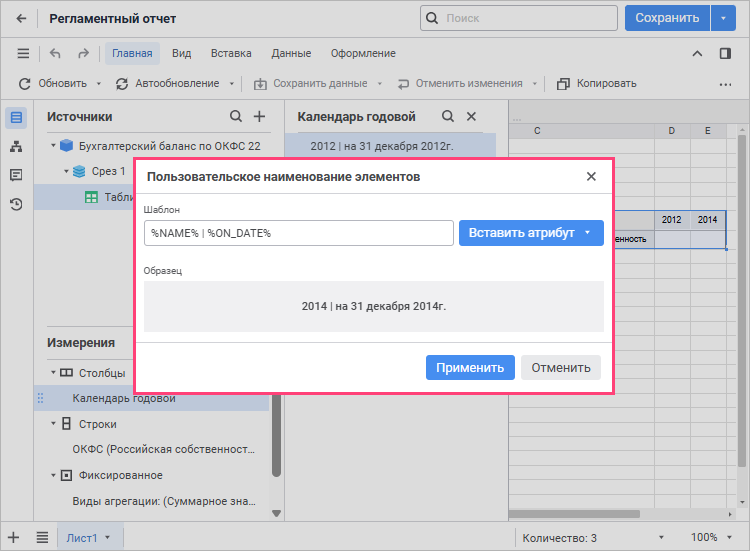Screen dimensions: 750x551
Task: Click Сохранить данные in the toolbar
Action: tap(310, 84)
